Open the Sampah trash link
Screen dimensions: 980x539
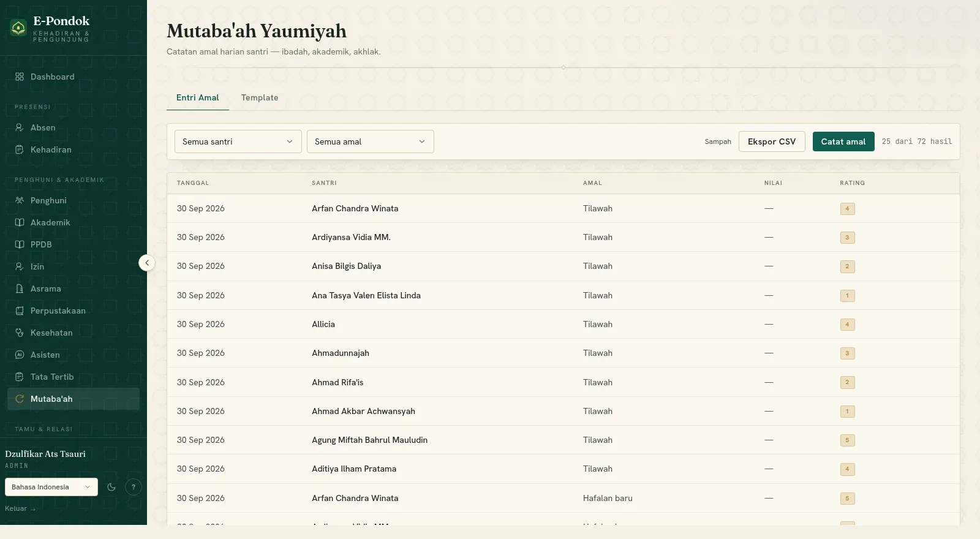[x=718, y=141]
